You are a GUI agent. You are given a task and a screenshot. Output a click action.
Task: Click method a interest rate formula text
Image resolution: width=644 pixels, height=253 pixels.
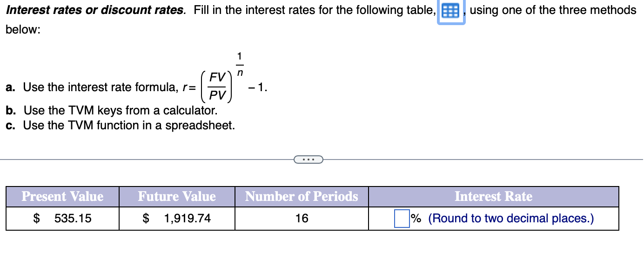[100, 87]
